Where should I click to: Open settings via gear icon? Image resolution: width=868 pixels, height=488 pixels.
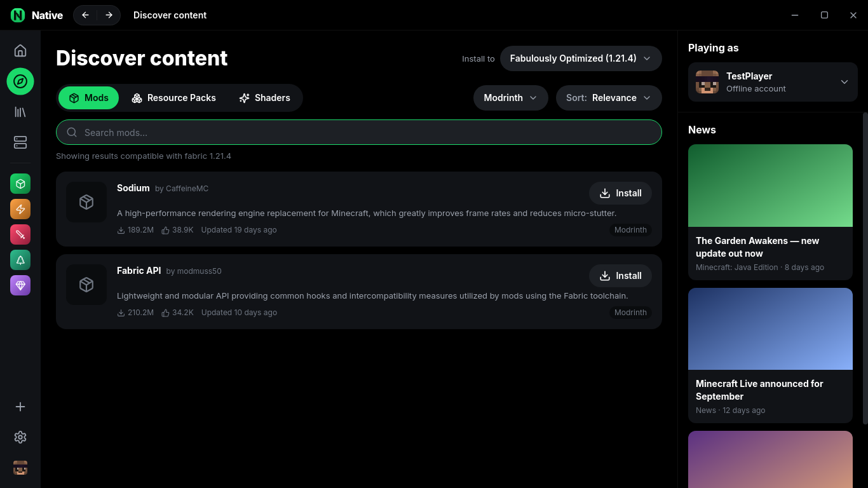[x=20, y=437]
